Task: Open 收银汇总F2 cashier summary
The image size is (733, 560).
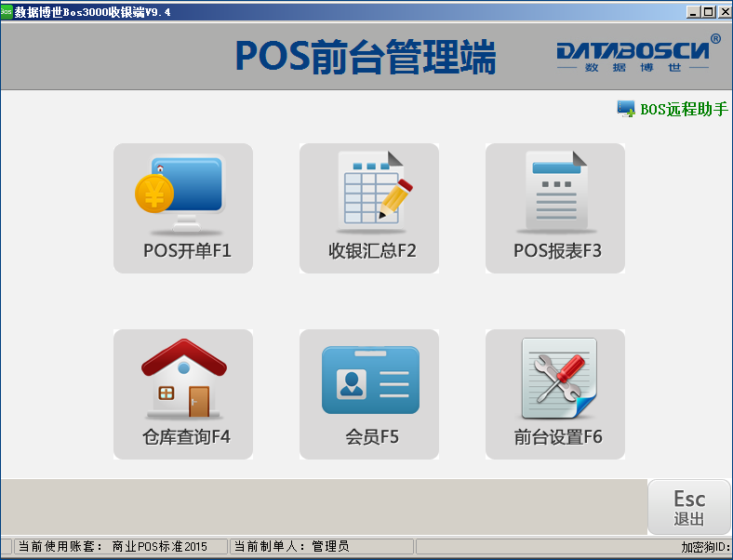Action: point(369,208)
